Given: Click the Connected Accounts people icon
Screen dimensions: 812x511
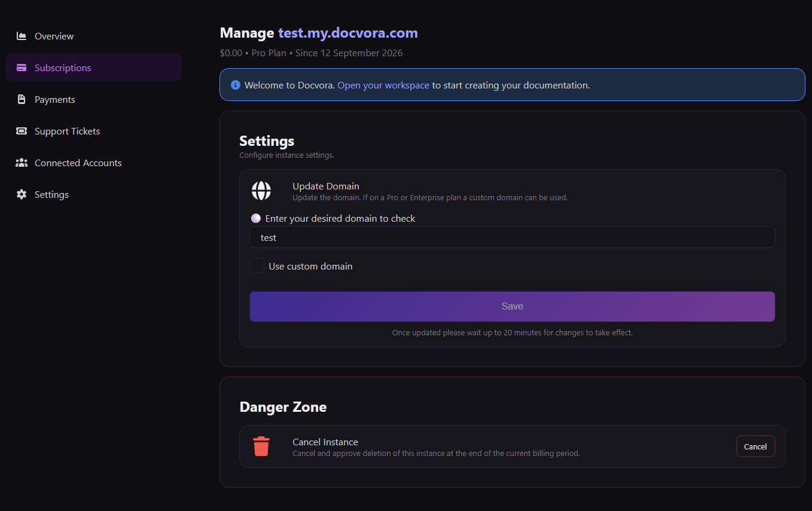Looking at the screenshot, I should click(22, 163).
